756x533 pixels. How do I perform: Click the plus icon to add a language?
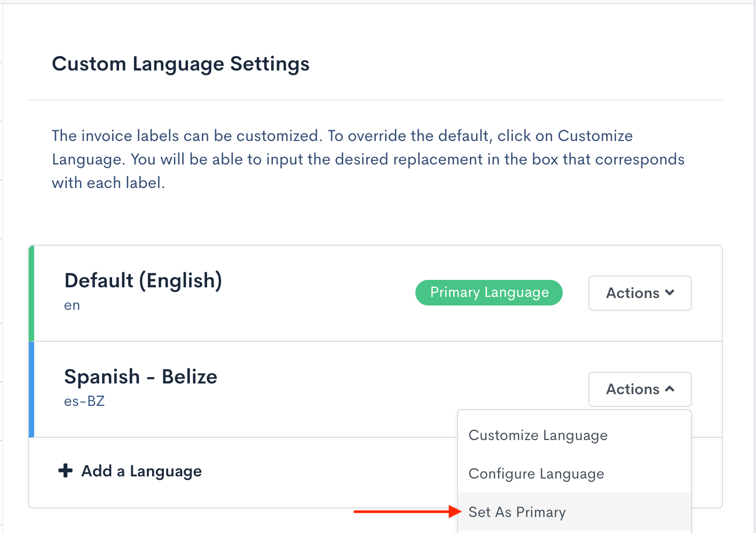point(65,471)
